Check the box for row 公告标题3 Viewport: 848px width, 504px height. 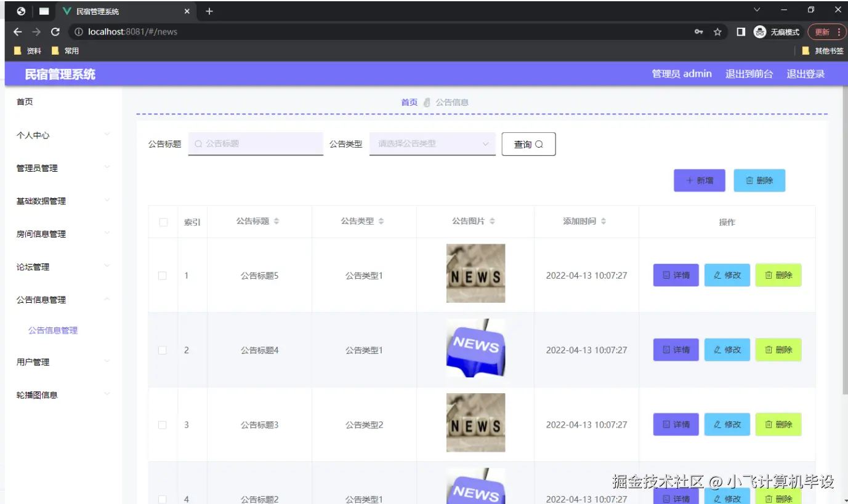pos(163,425)
